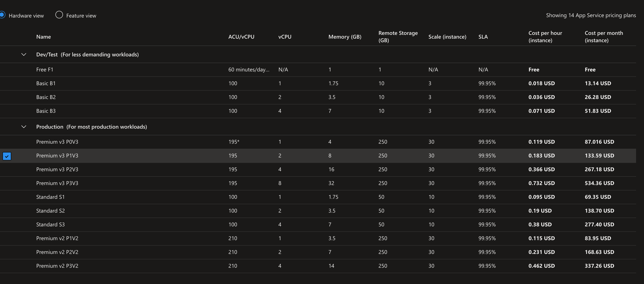Choose the Standard S1 plan row
Viewport: 644px width, 284px height.
50,197
